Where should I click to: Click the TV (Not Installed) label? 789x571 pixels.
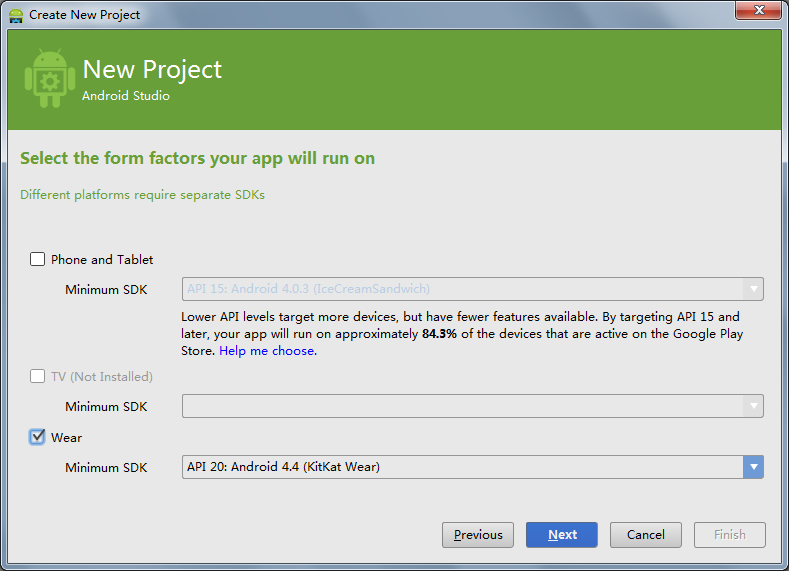click(102, 376)
